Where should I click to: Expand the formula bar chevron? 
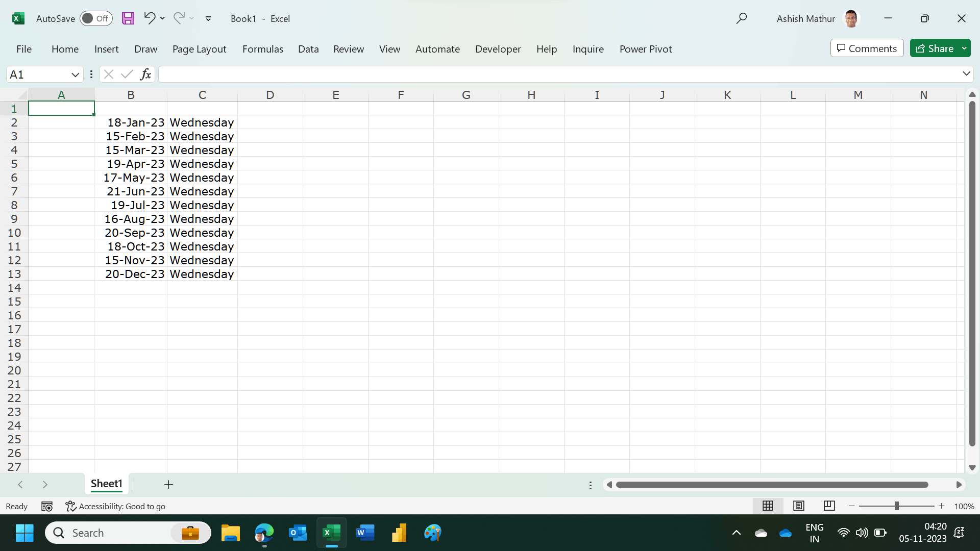tap(966, 74)
